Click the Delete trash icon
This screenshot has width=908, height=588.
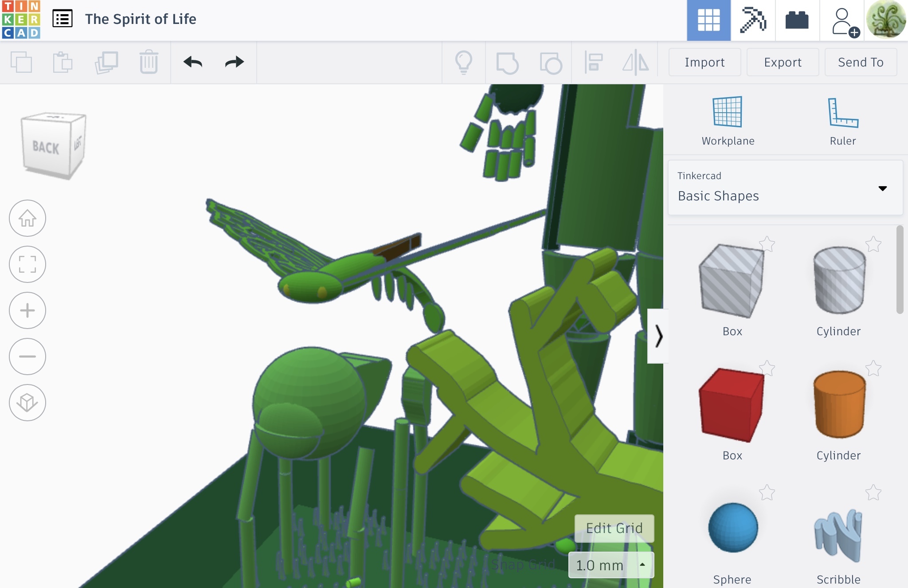tap(149, 62)
